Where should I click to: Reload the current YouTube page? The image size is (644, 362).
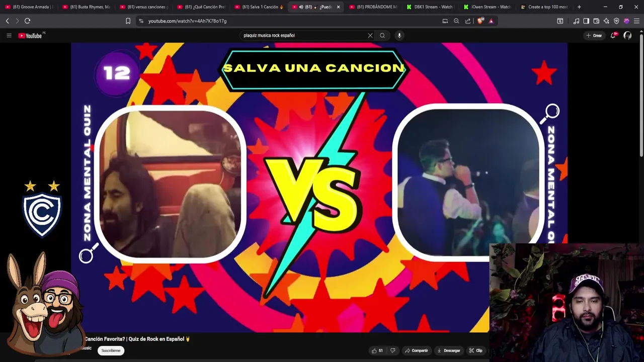(28, 21)
